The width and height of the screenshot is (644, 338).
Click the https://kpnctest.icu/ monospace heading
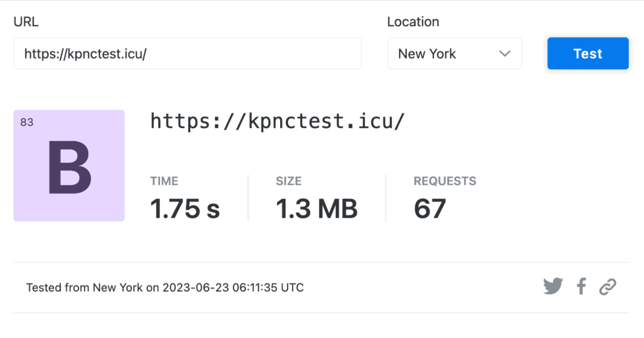tap(277, 121)
